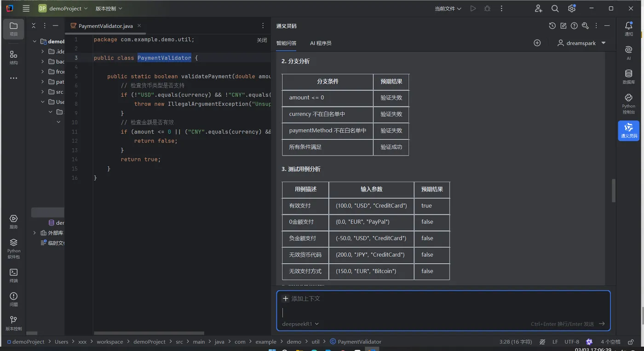Click the workspace breadcrumb
This screenshot has height=351, width=644.
(110, 342)
